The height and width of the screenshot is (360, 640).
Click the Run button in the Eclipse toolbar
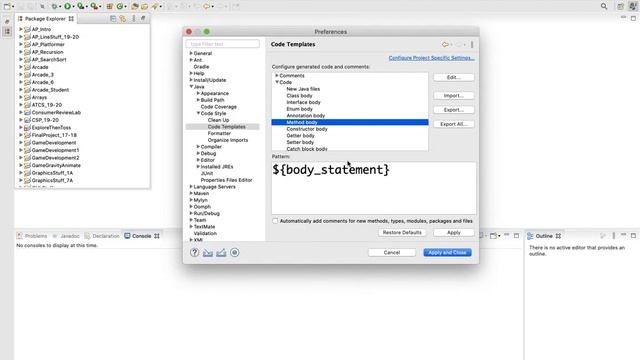(67, 6)
